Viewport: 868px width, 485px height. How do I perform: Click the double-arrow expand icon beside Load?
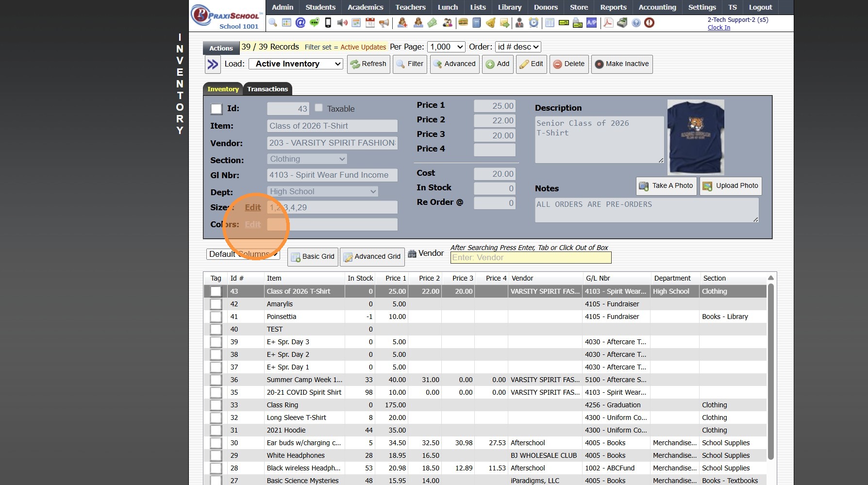(213, 64)
